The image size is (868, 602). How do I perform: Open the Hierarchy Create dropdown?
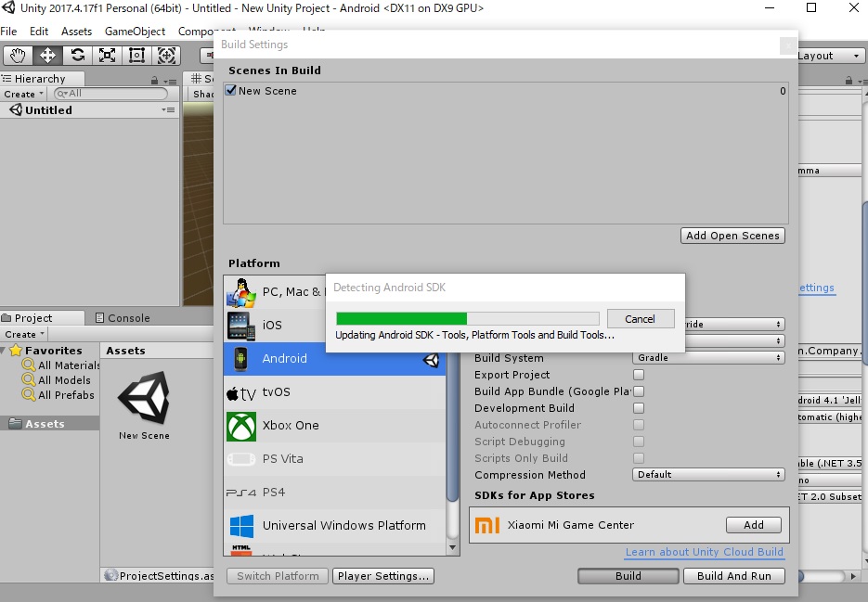24,94
